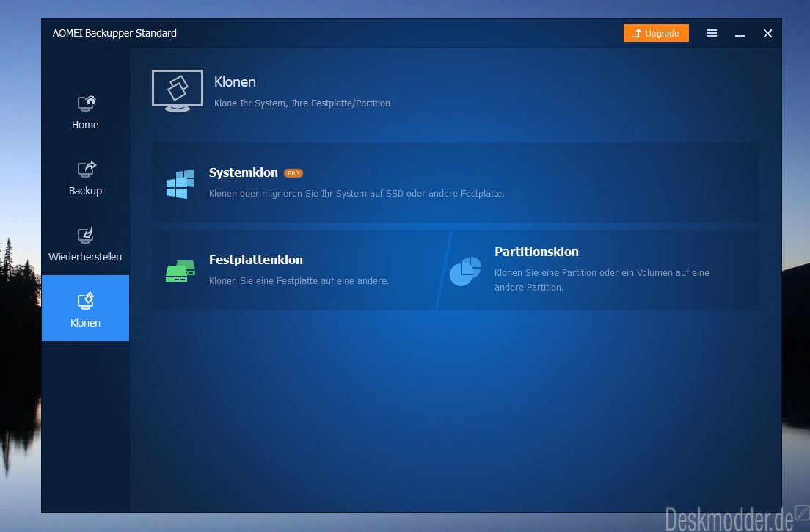Viewport: 810px width, 532px height.
Task: Minimize the AOMEI Backupper window
Action: [x=740, y=34]
